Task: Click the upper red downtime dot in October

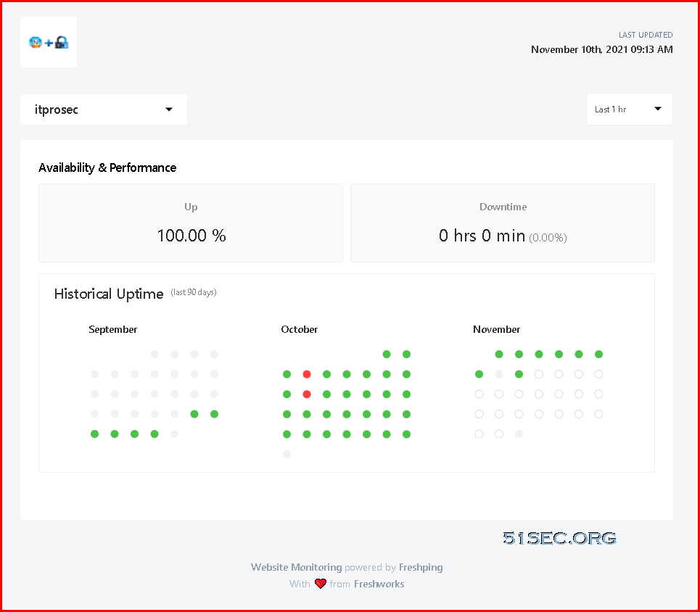Action: [x=307, y=374]
